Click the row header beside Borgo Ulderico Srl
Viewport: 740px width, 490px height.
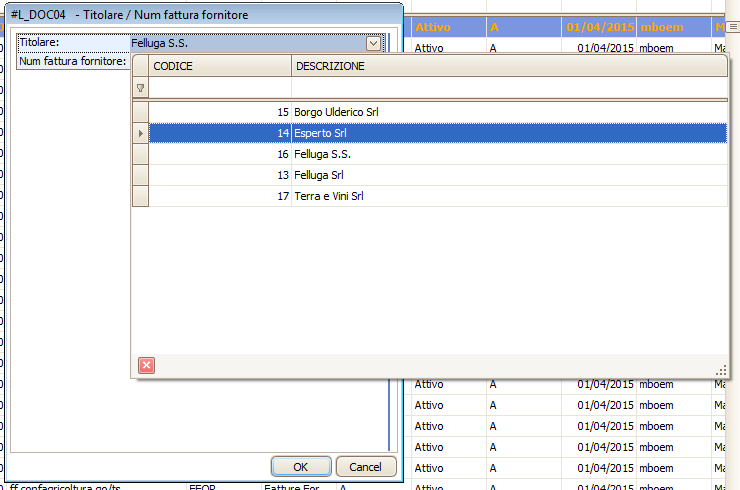140,112
